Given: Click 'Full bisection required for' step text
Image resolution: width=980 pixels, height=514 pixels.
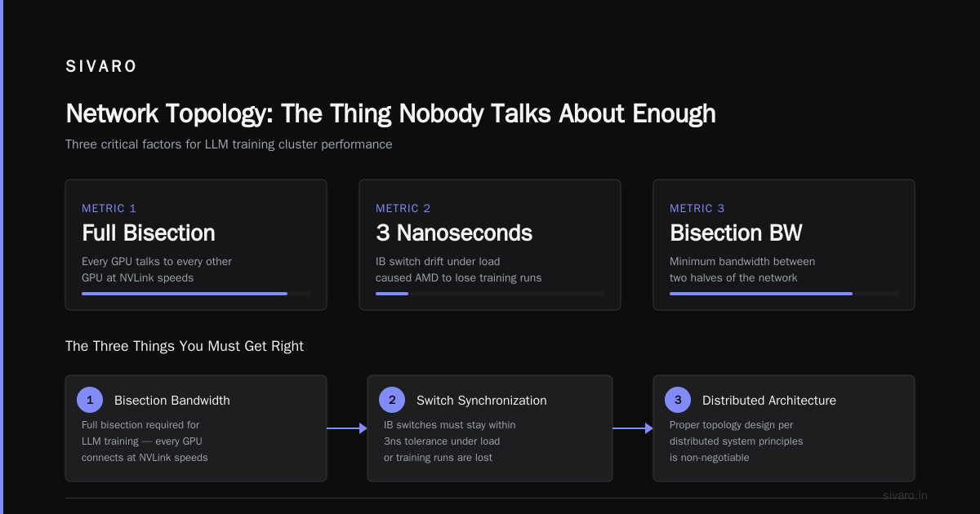Looking at the screenshot, I should (x=140, y=425).
